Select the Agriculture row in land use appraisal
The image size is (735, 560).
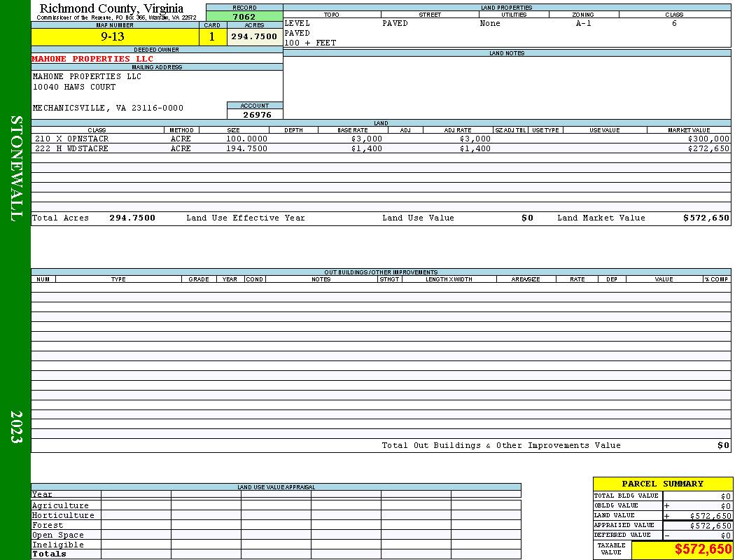click(276, 505)
